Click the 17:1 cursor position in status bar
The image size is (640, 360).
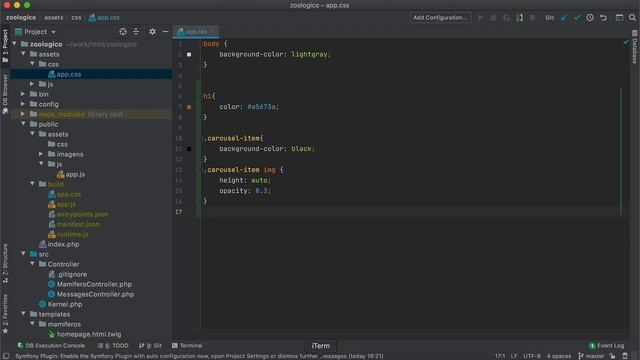500,356
